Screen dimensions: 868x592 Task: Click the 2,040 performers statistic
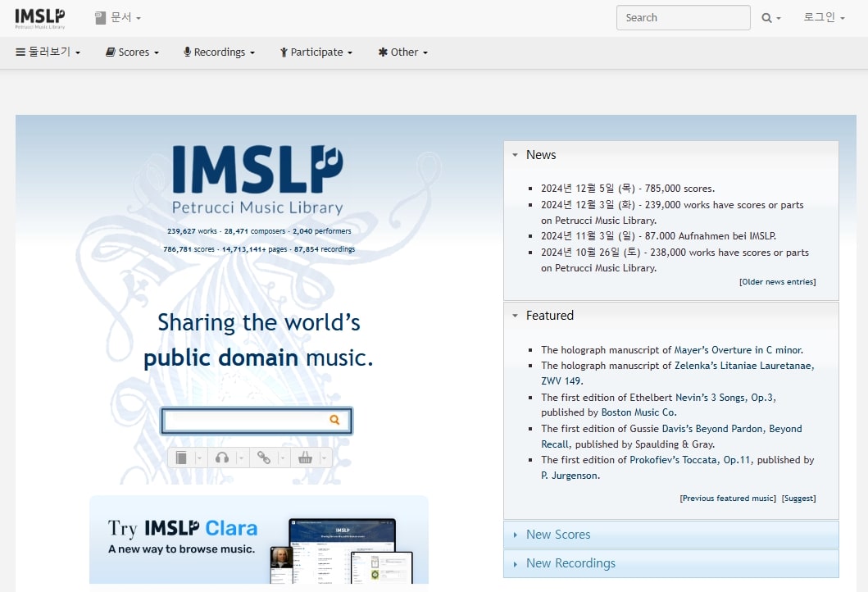click(321, 231)
